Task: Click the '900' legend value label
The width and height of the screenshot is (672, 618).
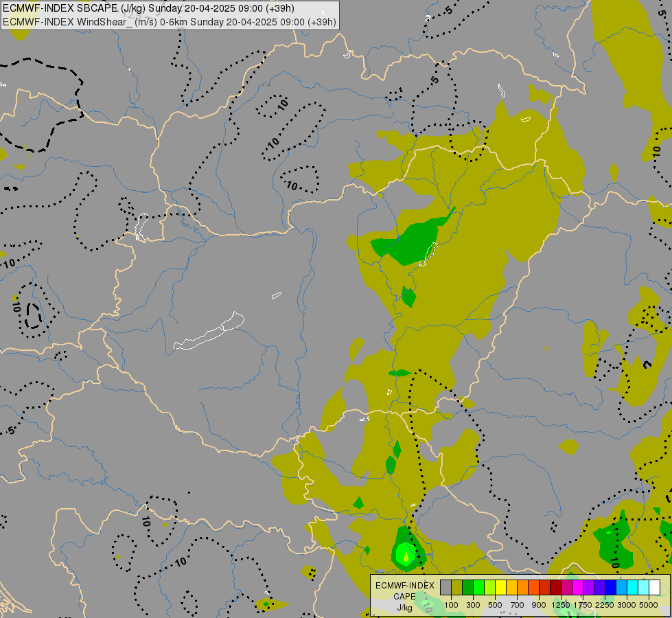Action: [539, 605]
